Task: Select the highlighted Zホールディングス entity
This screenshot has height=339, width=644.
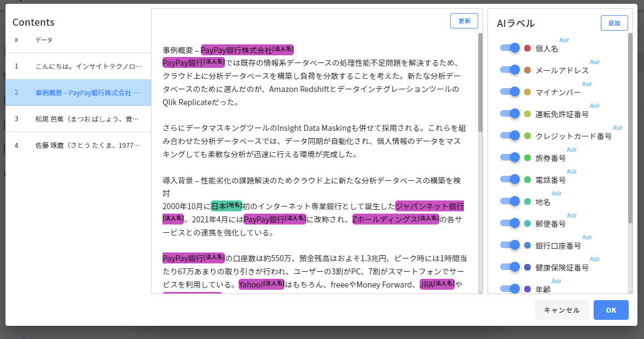Action: [x=396, y=219]
